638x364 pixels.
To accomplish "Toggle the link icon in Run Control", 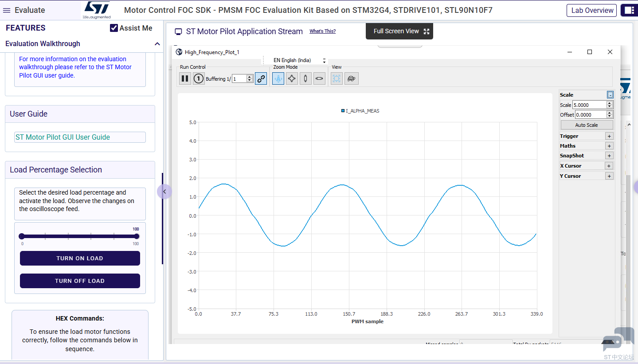I will click(261, 78).
